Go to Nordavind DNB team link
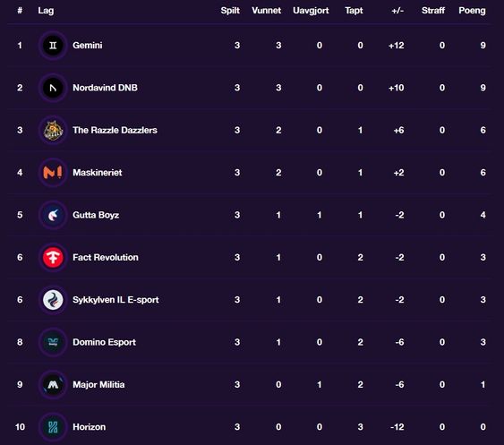Image resolution: width=504 pixels, height=445 pixels. coord(105,88)
